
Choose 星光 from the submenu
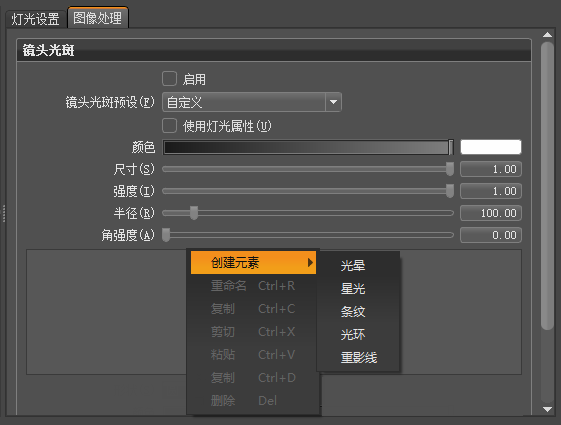[x=358, y=288]
